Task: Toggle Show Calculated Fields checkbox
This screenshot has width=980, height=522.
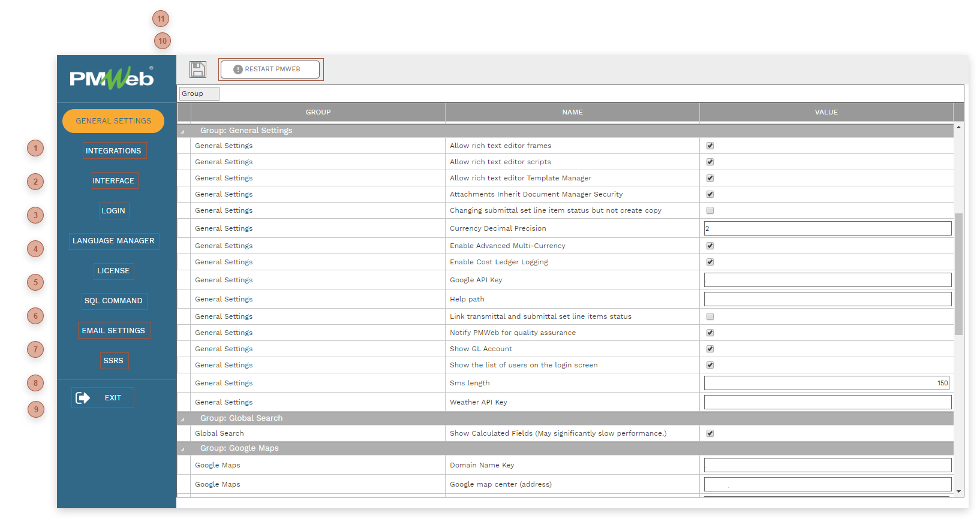Action: click(x=710, y=433)
